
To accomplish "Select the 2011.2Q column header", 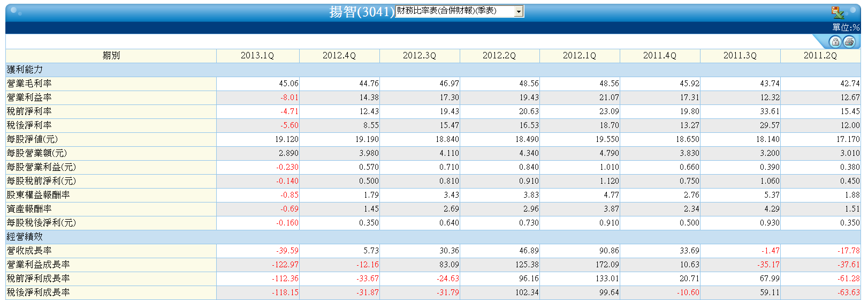I will click(820, 56).
